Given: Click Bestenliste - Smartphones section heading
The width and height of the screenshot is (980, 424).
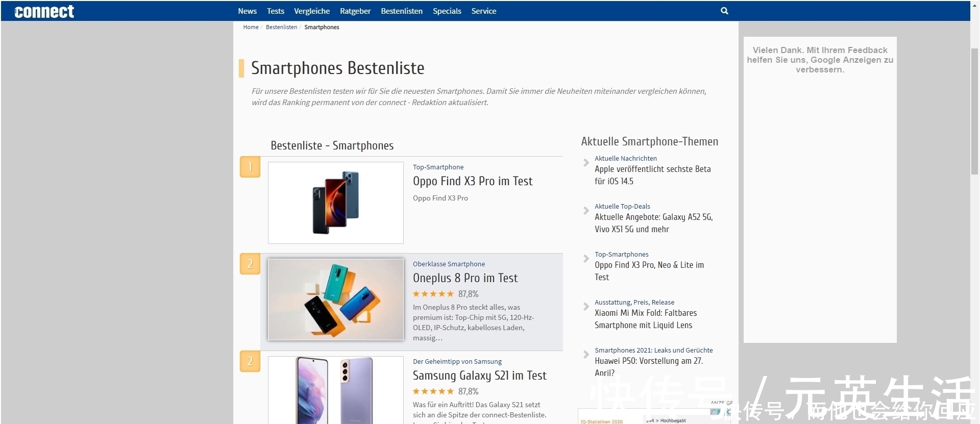Looking at the screenshot, I should pyautogui.click(x=332, y=145).
